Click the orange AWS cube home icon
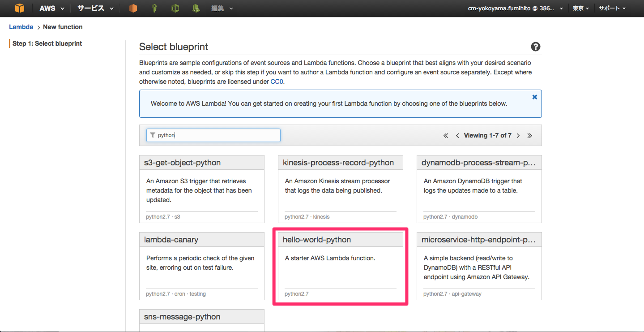The width and height of the screenshot is (644, 332). point(19,9)
